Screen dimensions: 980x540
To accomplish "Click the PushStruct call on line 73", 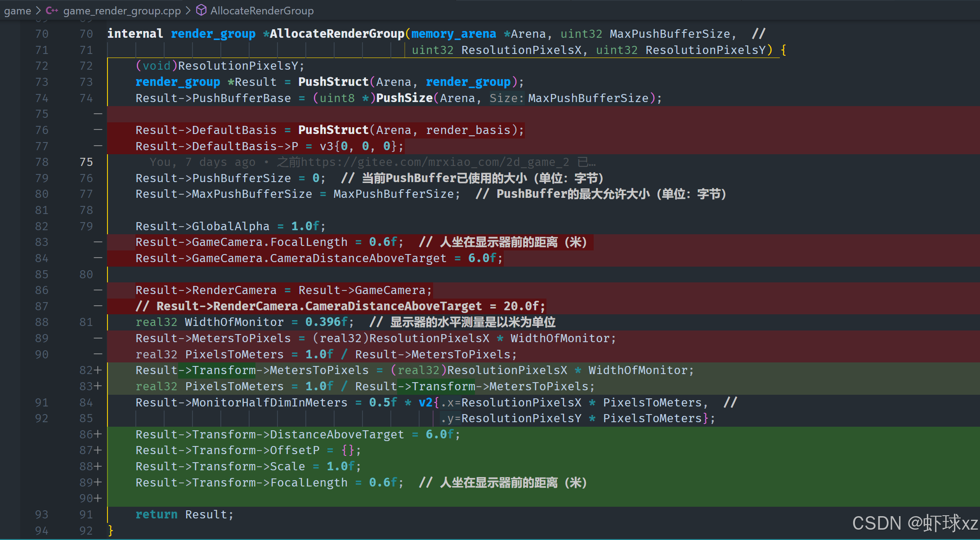I will (333, 82).
